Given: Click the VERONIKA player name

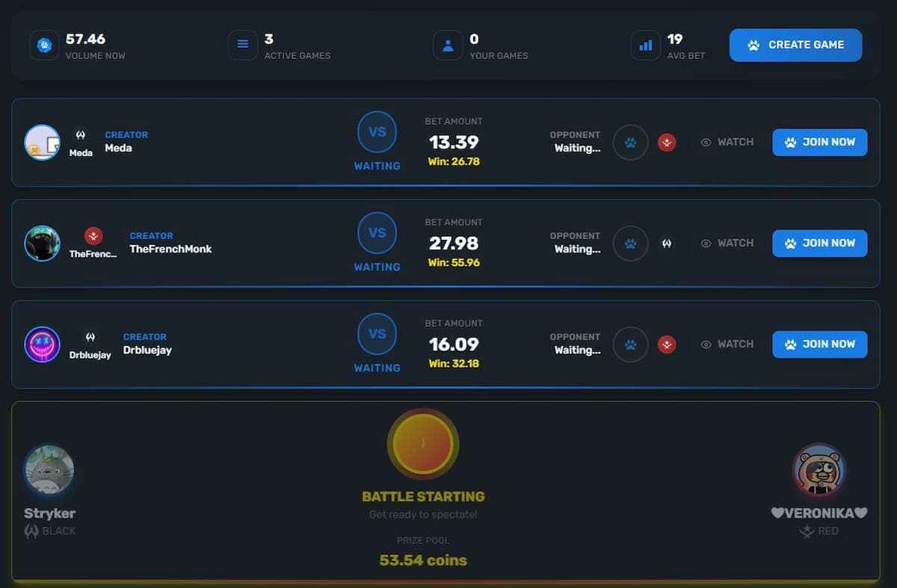Looking at the screenshot, I should pos(819,513).
